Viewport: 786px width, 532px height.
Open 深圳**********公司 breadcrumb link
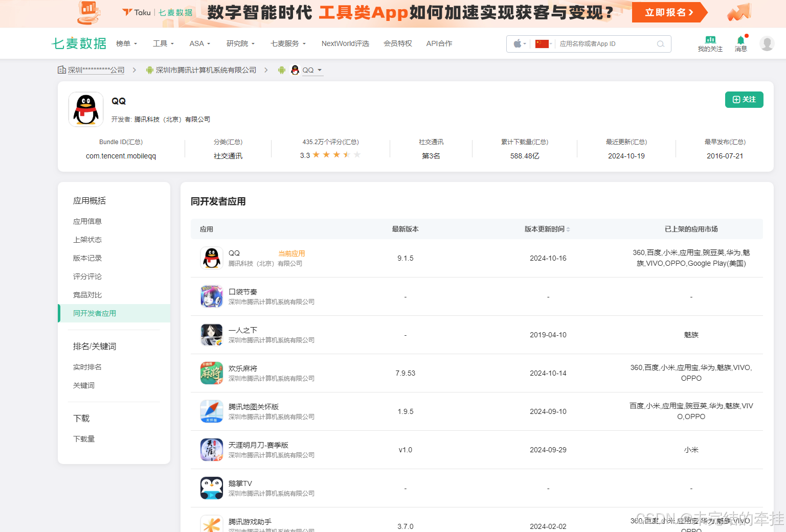[96, 70]
